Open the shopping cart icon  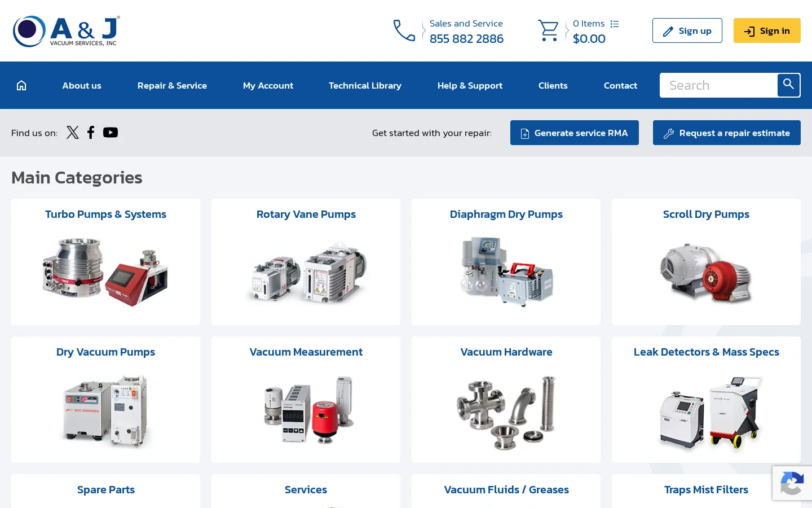[548, 30]
